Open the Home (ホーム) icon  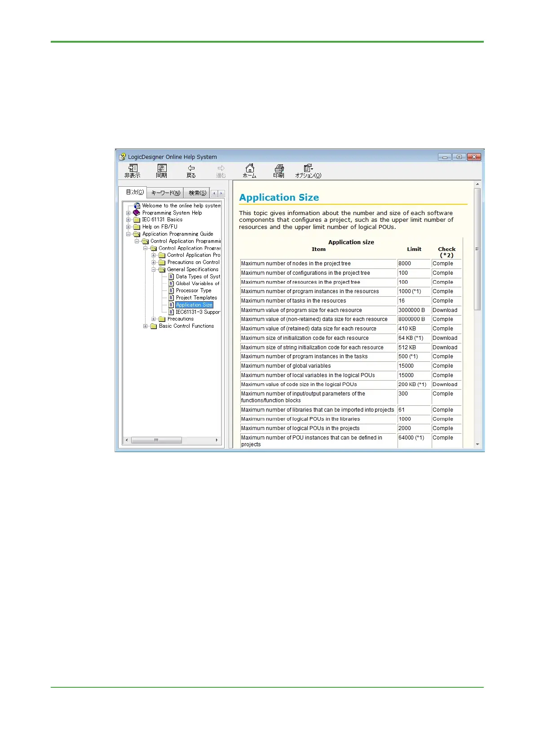pos(250,171)
